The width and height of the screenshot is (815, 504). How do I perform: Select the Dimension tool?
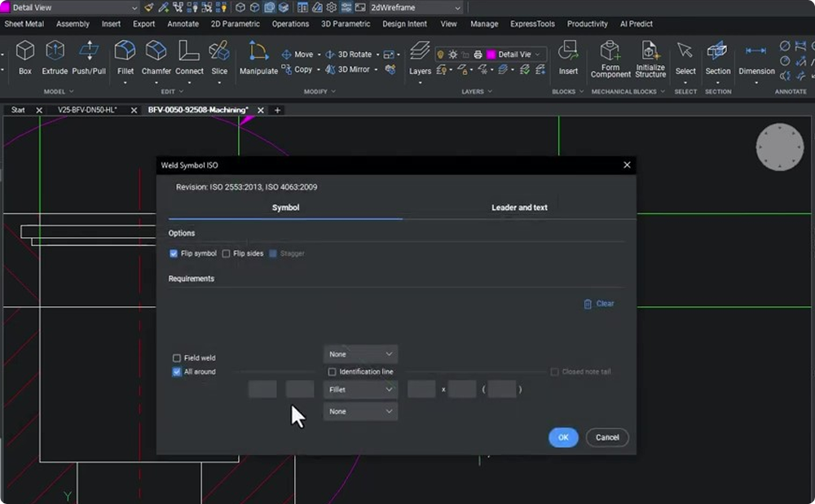[x=756, y=57]
